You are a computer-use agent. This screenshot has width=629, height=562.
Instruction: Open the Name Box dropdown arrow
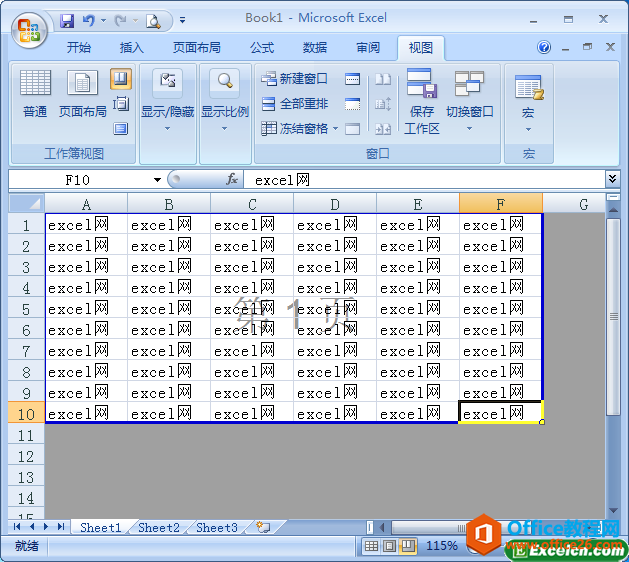[157, 180]
